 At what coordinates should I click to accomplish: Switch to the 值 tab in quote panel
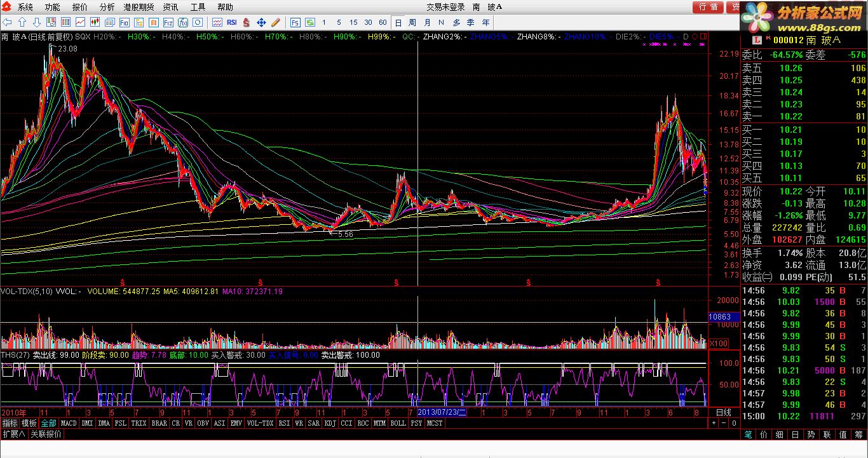click(x=843, y=434)
